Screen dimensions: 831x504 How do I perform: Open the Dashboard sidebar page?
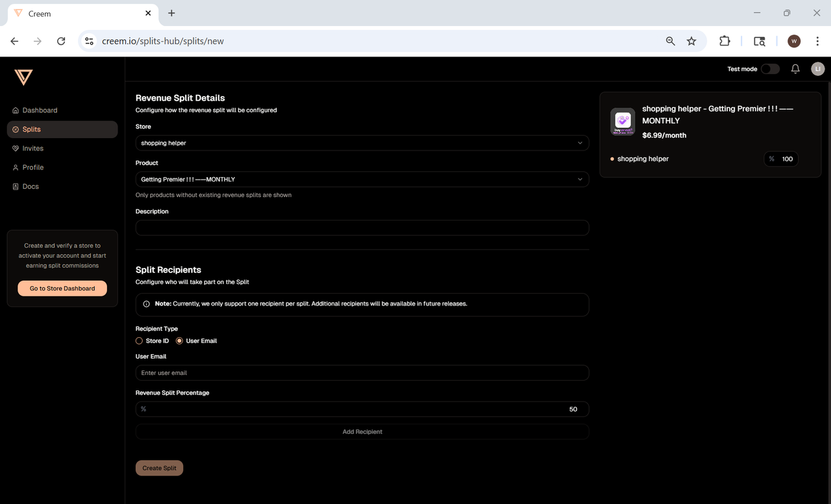62,110
